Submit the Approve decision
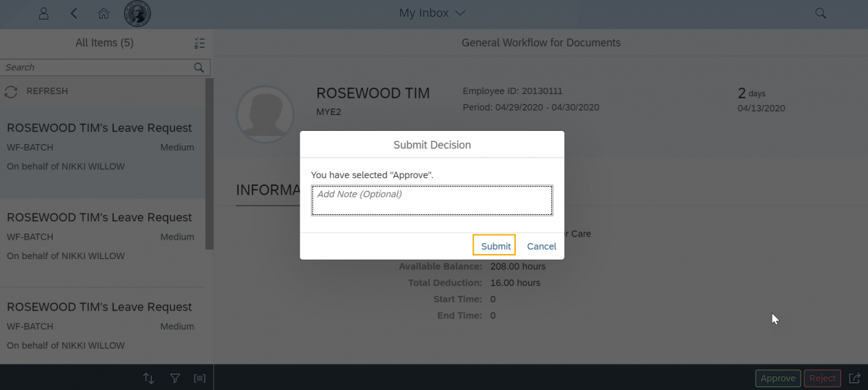This screenshot has height=390, width=868. tap(495, 246)
